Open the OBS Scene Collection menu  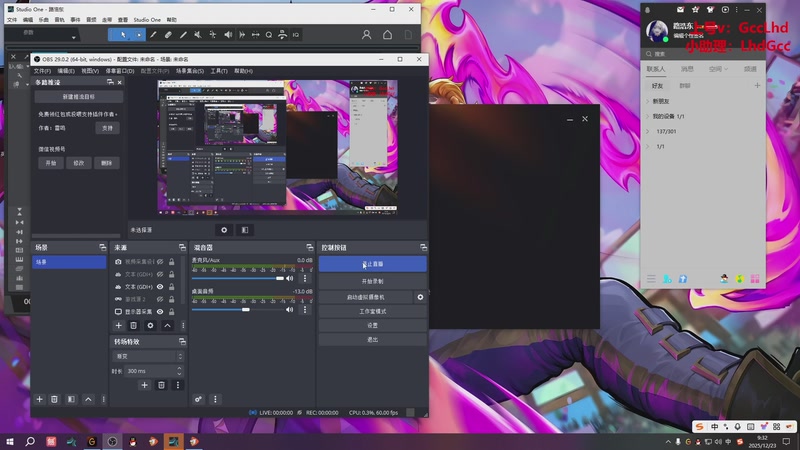(190, 71)
